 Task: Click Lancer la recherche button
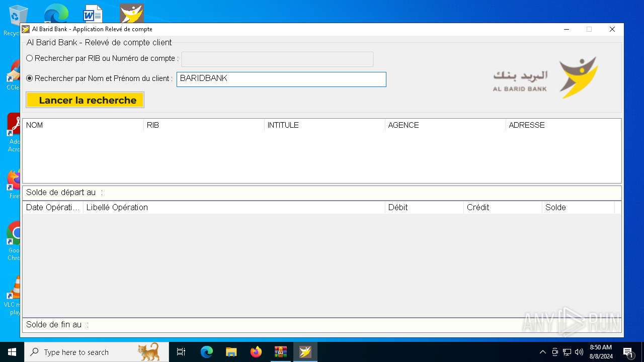point(85,100)
